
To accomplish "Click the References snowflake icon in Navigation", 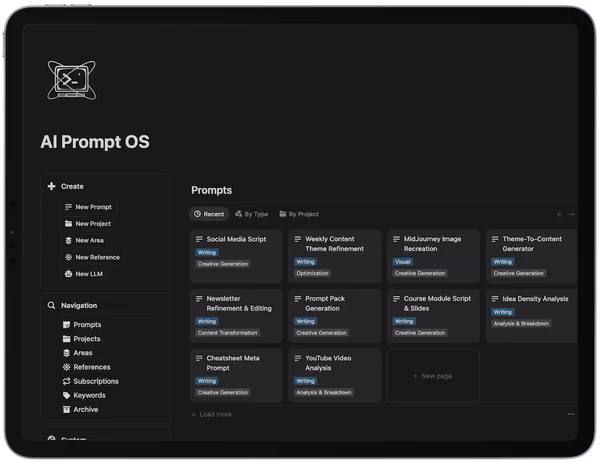I will tap(66, 367).
